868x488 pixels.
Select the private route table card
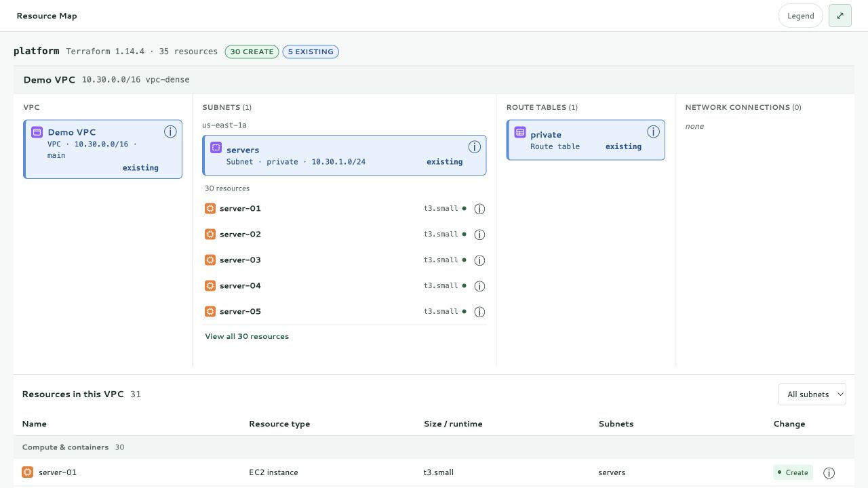pos(586,140)
